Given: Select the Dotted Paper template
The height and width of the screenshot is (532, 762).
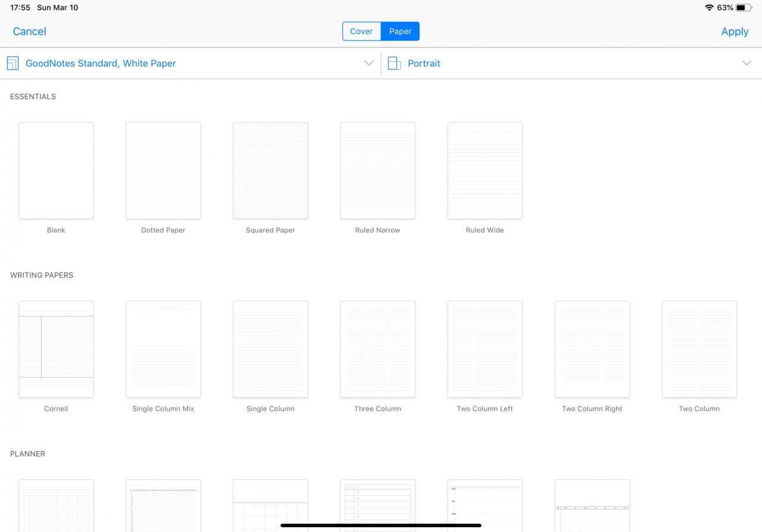Looking at the screenshot, I should click(x=163, y=171).
